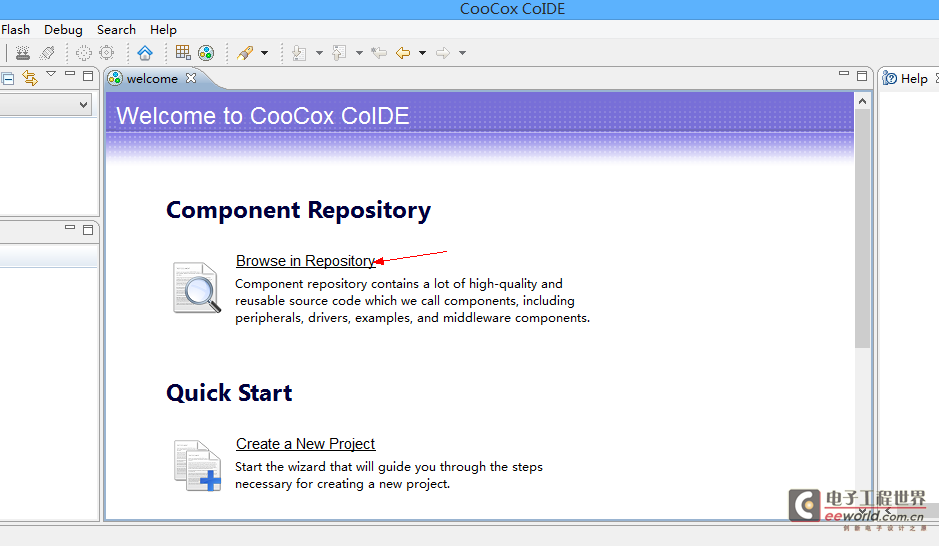The height and width of the screenshot is (546, 939).
Task: Open the Help menu
Action: [163, 30]
